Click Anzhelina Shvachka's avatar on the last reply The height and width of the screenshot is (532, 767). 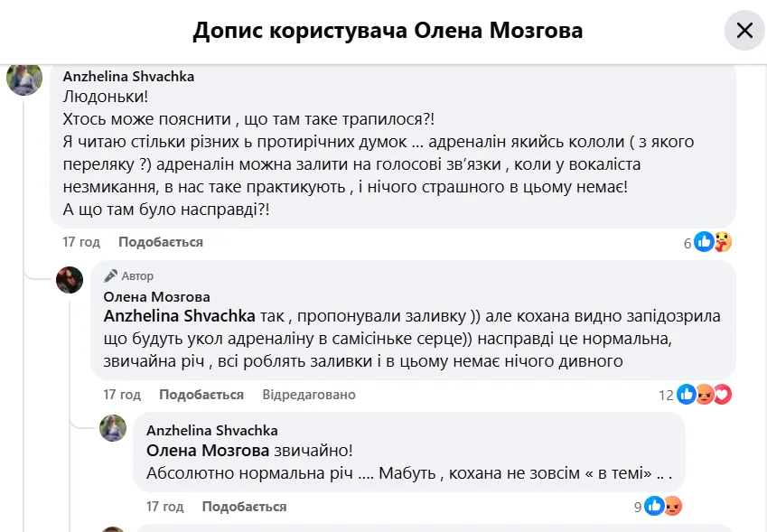(x=113, y=428)
